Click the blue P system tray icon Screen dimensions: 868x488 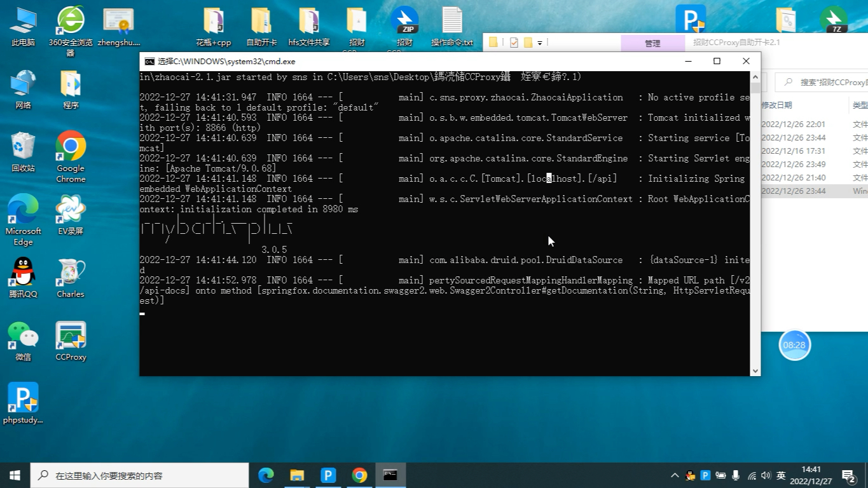(x=705, y=475)
